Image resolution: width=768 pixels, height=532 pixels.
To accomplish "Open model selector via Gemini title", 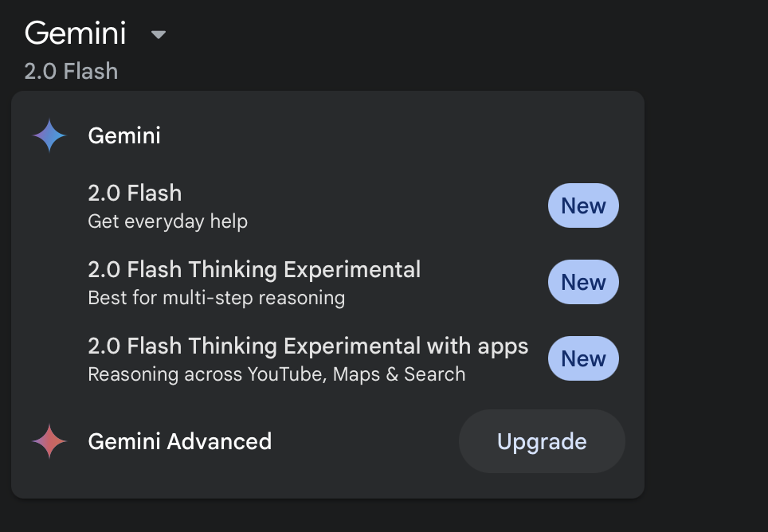I will coord(76,33).
